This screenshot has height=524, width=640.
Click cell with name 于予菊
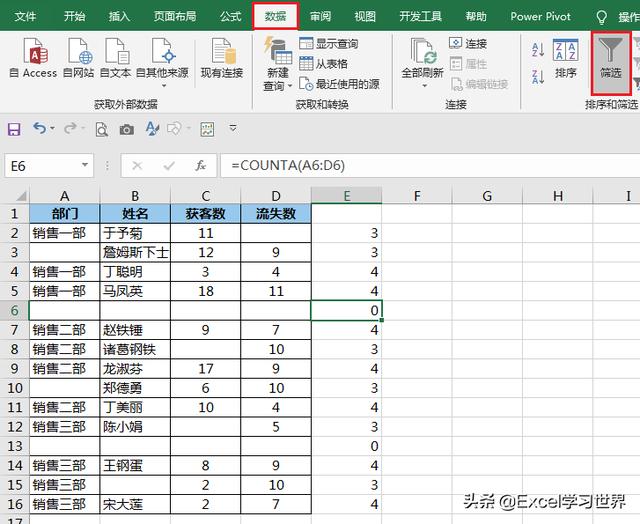[x=135, y=233]
